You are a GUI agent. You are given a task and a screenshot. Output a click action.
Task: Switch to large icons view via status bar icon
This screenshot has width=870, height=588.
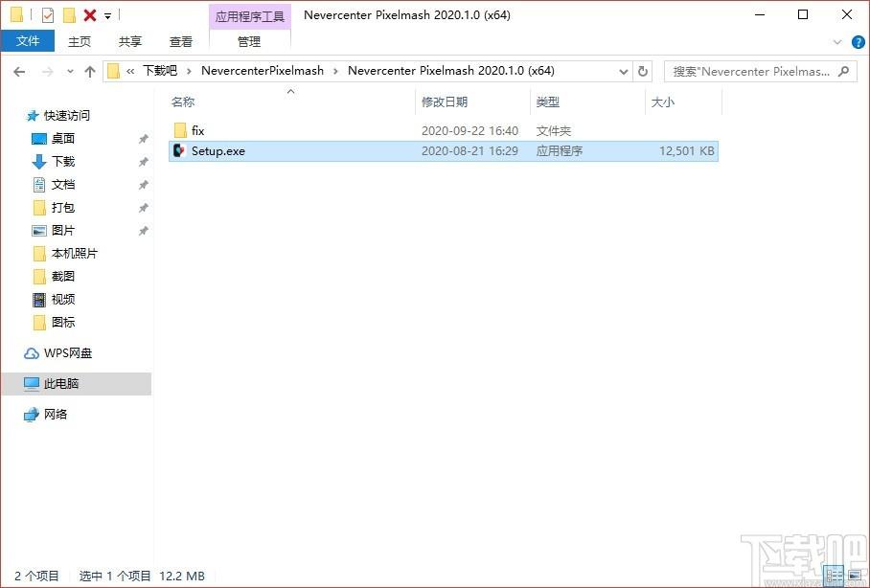point(855,576)
